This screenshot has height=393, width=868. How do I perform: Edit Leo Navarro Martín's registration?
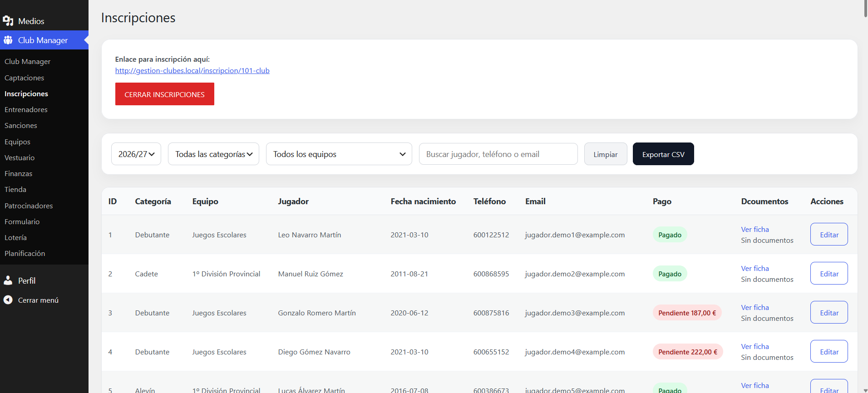point(829,234)
